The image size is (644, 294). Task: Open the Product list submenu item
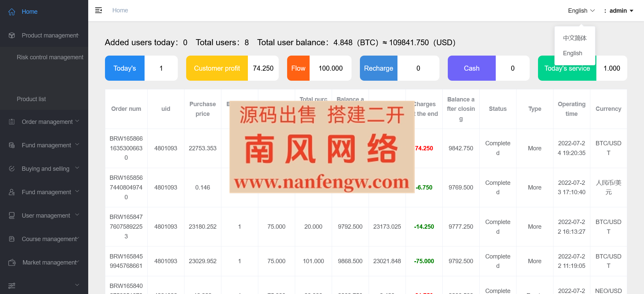31,99
